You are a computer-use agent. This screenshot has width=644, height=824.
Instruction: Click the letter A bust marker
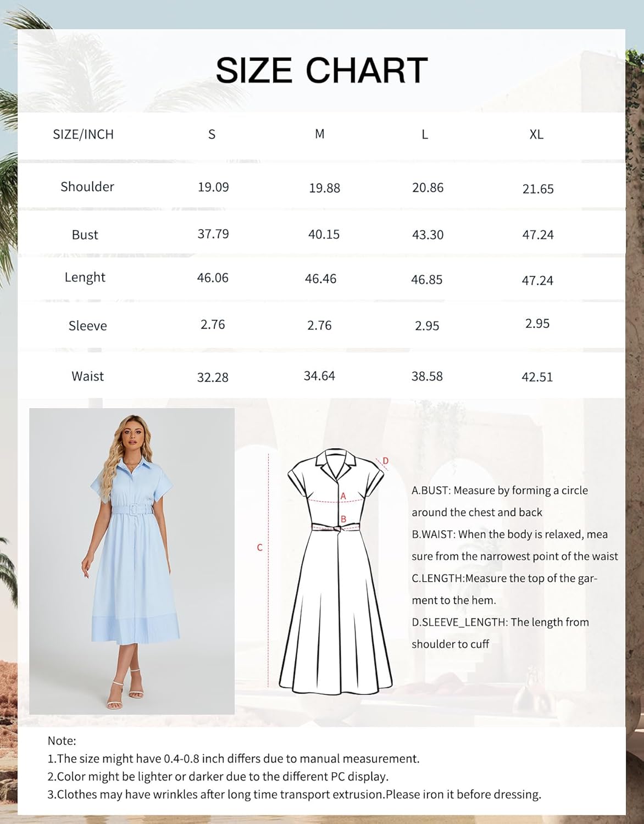pos(342,495)
